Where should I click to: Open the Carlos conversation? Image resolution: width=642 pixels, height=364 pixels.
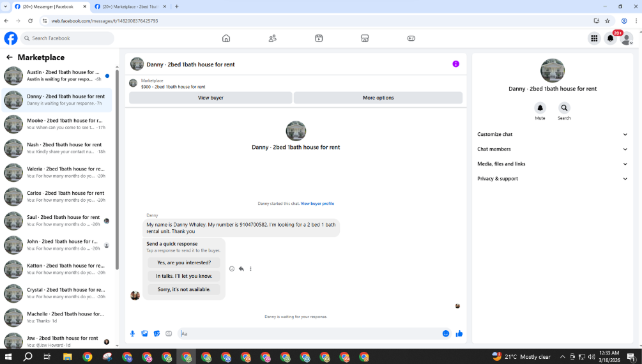coord(57,197)
